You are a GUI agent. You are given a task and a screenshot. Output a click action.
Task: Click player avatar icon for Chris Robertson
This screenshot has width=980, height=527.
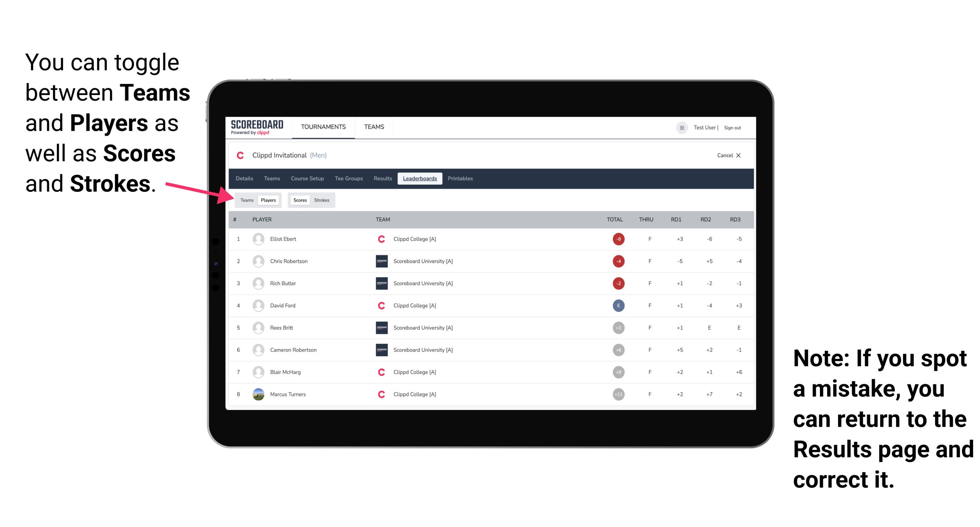[x=258, y=262]
